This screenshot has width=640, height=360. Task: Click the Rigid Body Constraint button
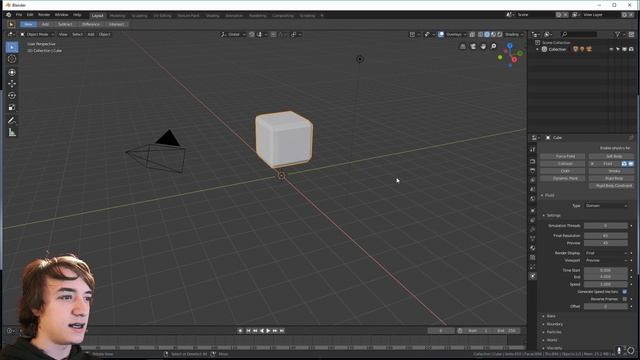pyautogui.click(x=611, y=186)
